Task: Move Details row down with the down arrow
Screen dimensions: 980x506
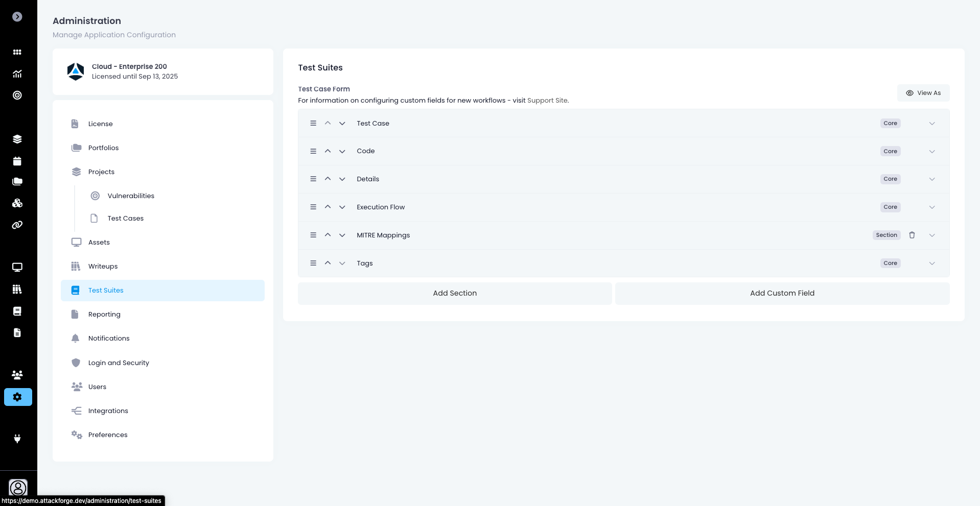Action: pos(342,179)
